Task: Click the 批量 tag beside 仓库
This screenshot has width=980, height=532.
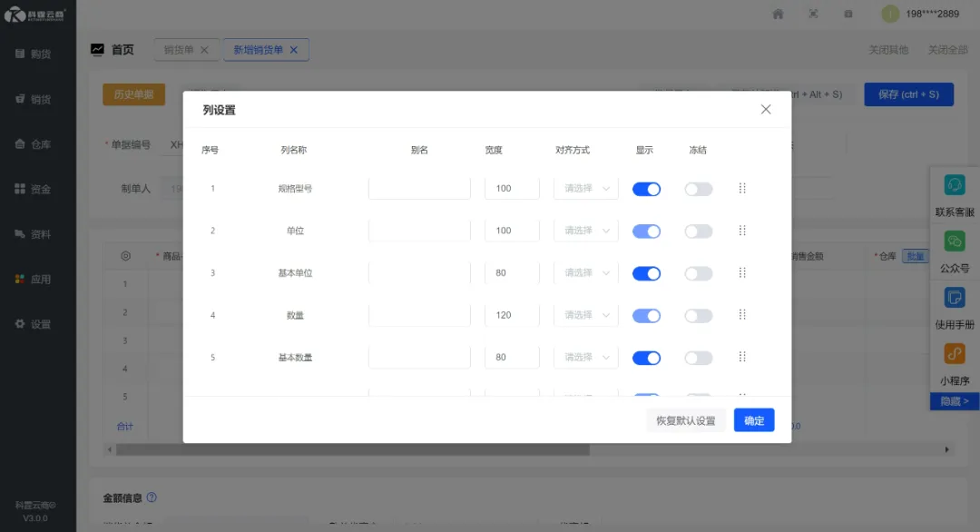Action: coord(915,256)
